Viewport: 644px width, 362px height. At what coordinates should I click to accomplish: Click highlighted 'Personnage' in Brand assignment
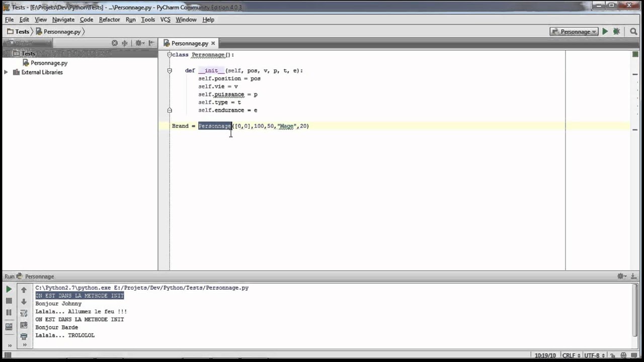point(215,126)
